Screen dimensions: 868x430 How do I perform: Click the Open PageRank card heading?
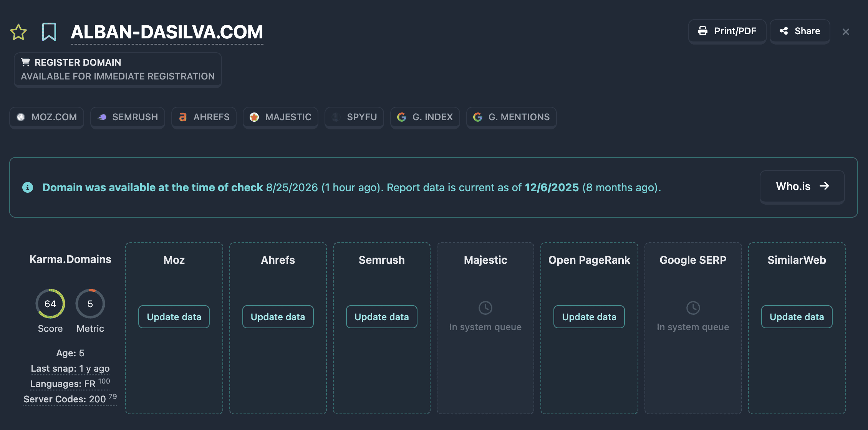589,260
